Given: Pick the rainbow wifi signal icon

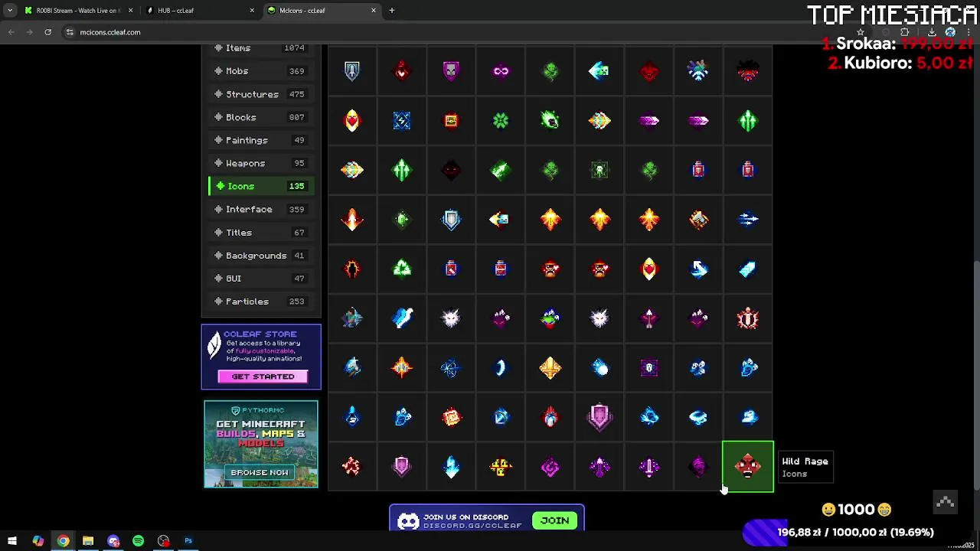Looking at the screenshot, I should tap(698, 71).
